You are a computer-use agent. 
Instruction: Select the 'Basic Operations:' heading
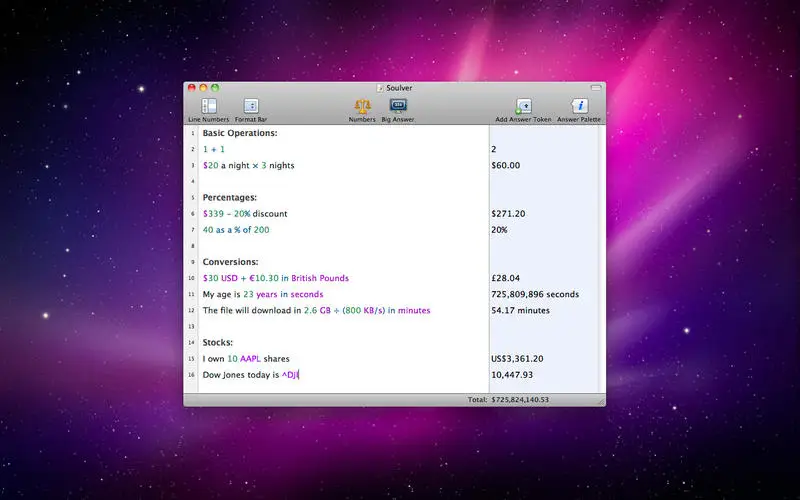click(x=240, y=133)
